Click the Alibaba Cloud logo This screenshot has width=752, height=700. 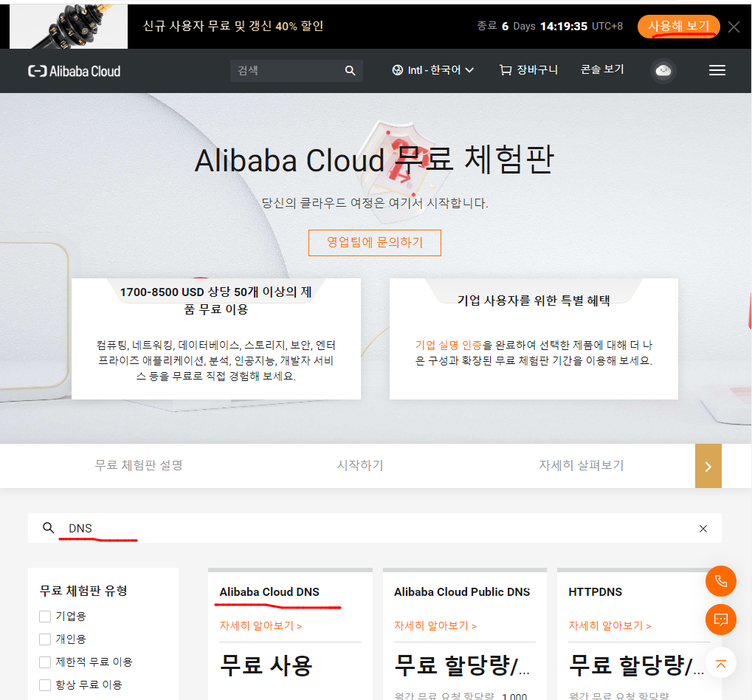click(x=75, y=71)
